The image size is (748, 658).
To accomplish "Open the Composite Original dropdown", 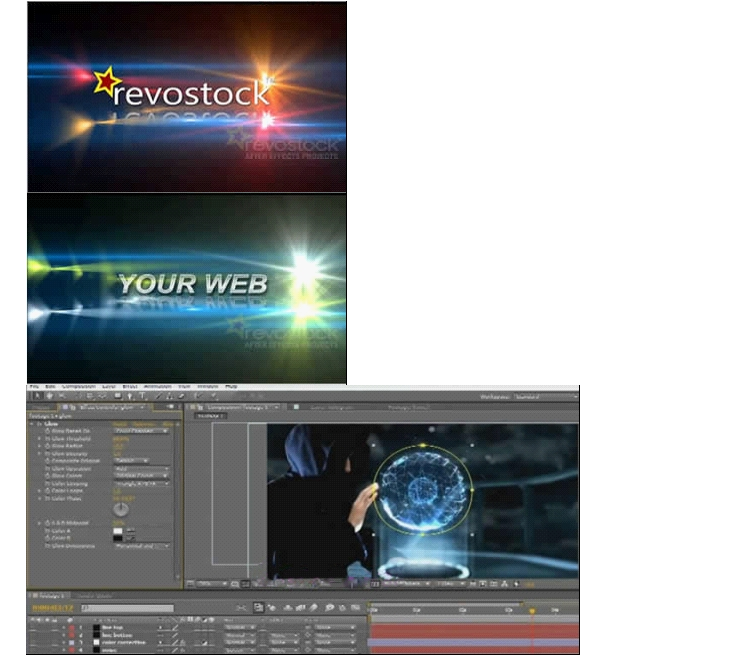I will tap(132, 461).
